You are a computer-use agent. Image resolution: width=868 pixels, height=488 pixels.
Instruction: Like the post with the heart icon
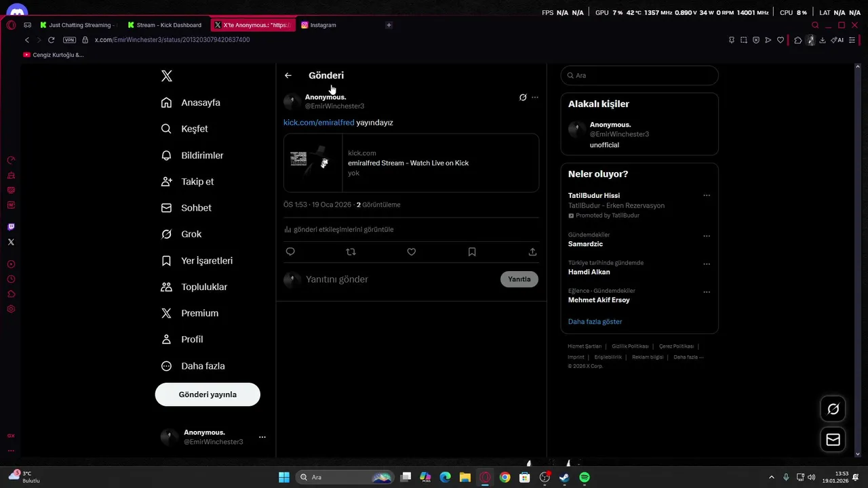click(x=412, y=251)
